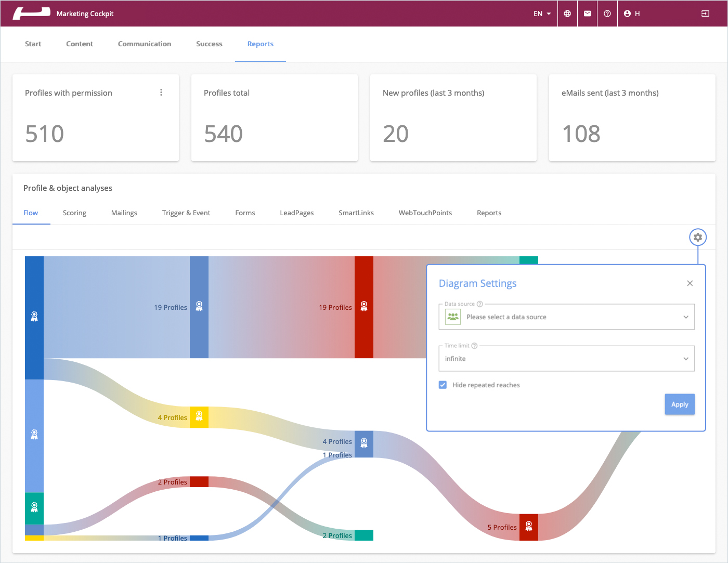
Task: Switch to the WebTouchPoints tab
Action: pyautogui.click(x=425, y=213)
